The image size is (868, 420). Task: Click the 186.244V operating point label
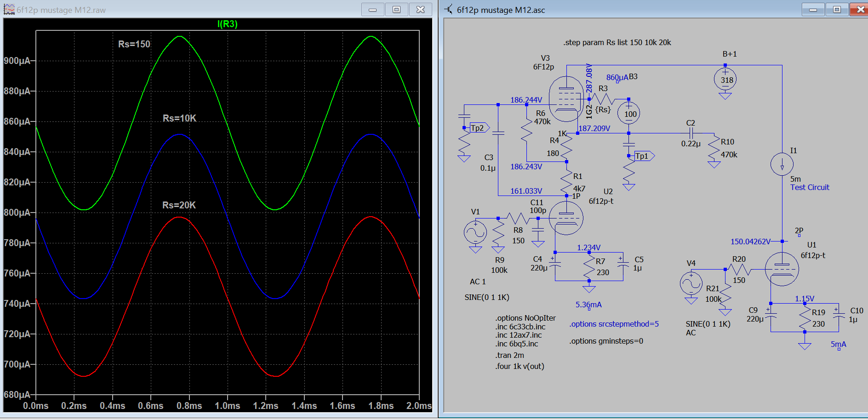coord(526,100)
